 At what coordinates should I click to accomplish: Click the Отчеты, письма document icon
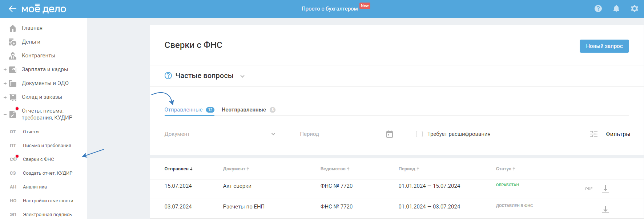tap(13, 114)
